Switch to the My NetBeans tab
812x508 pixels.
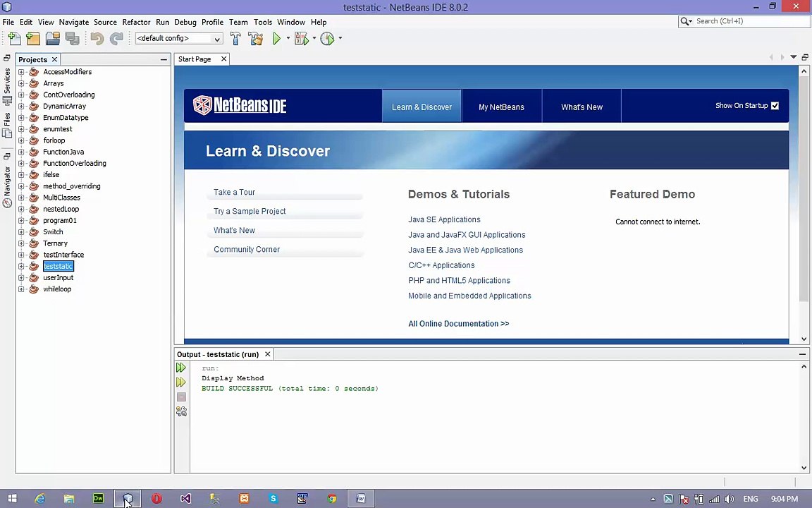pos(501,107)
